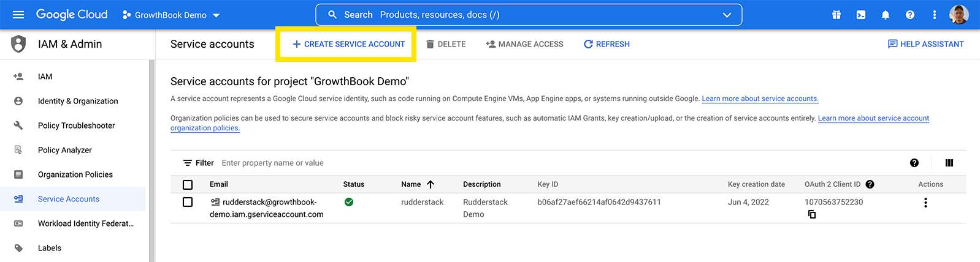Open column display options icon
Viewport: 980px width, 262px height.
pyautogui.click(x=949, y=163)
